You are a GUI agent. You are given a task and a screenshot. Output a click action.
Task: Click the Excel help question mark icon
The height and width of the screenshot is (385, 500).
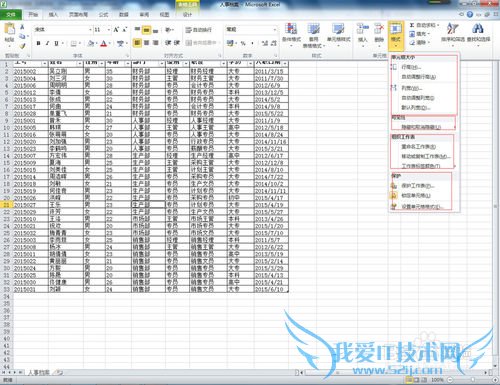[x=470, y=14]
